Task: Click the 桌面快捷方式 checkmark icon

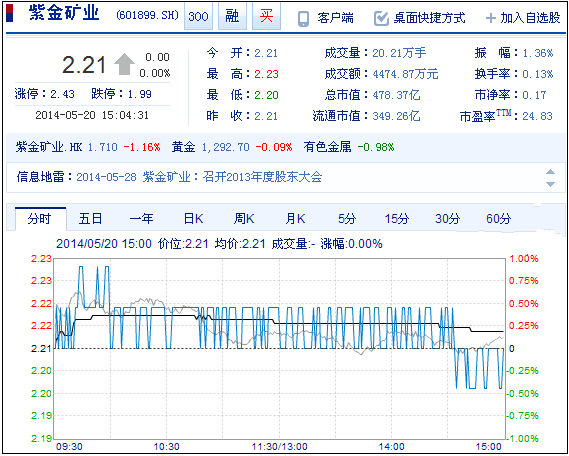Action: (x=381, y=18)
